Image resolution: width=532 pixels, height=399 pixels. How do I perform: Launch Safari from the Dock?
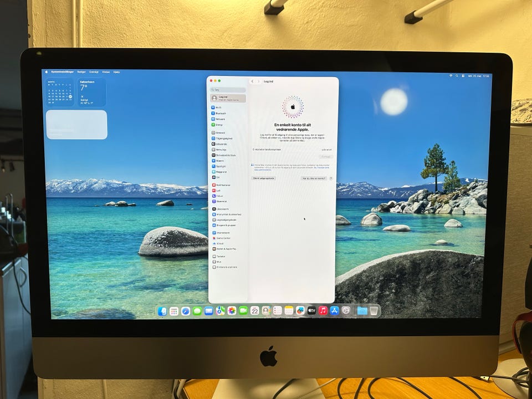(186, 311)
